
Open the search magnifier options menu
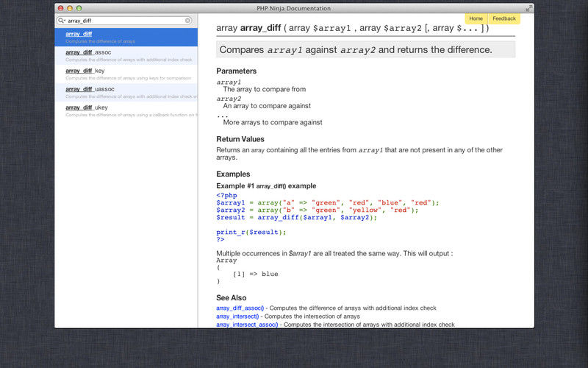[62, 21]
